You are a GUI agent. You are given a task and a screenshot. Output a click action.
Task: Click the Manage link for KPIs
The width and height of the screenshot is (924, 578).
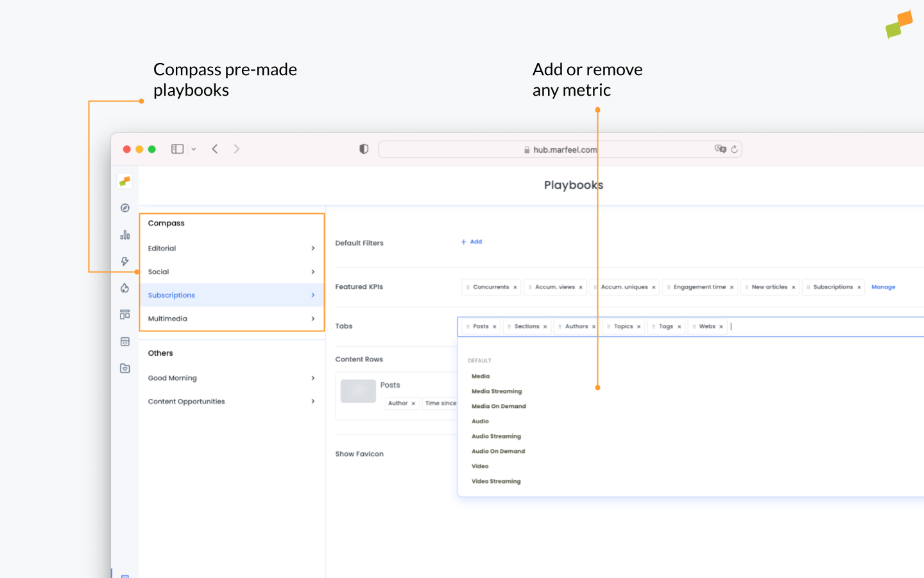pos(883,287)
